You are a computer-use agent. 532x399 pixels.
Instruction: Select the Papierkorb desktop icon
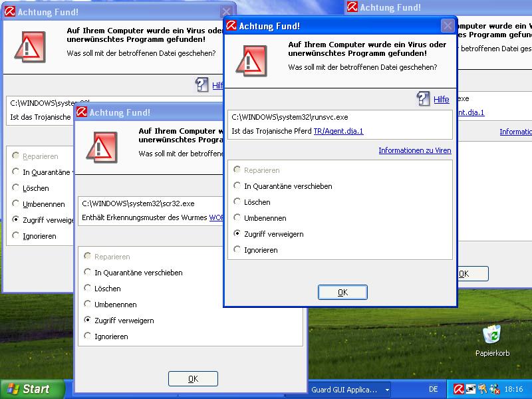[x=492, y=340]
